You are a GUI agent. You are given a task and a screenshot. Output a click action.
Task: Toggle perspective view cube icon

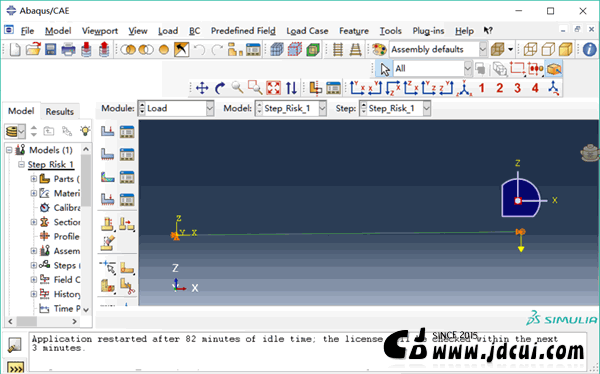pyautogui.click(x=497, y=49)
